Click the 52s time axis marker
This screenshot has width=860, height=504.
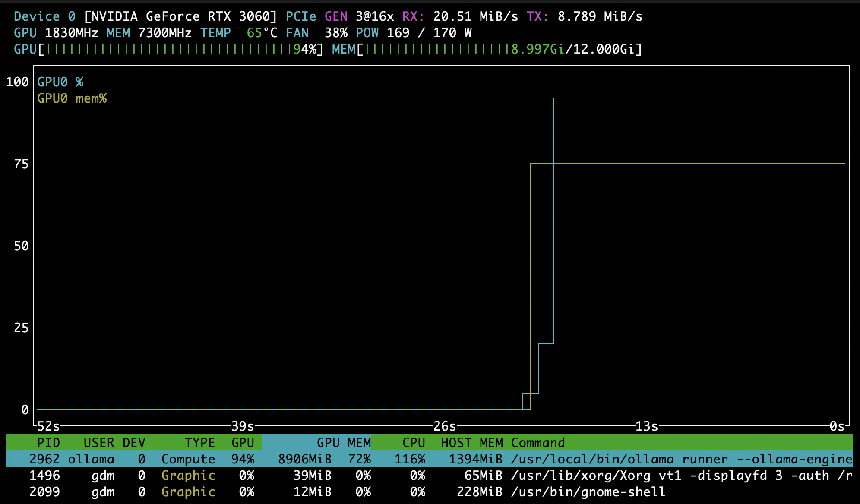click(48, 427)
